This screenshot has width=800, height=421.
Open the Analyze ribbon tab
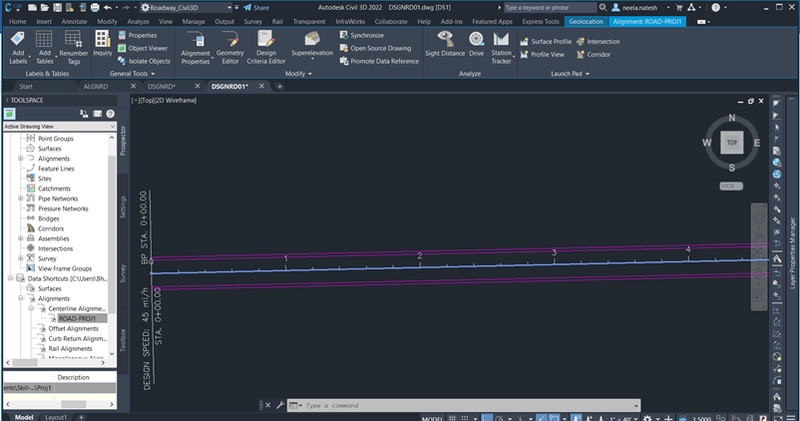click(138, 21)
